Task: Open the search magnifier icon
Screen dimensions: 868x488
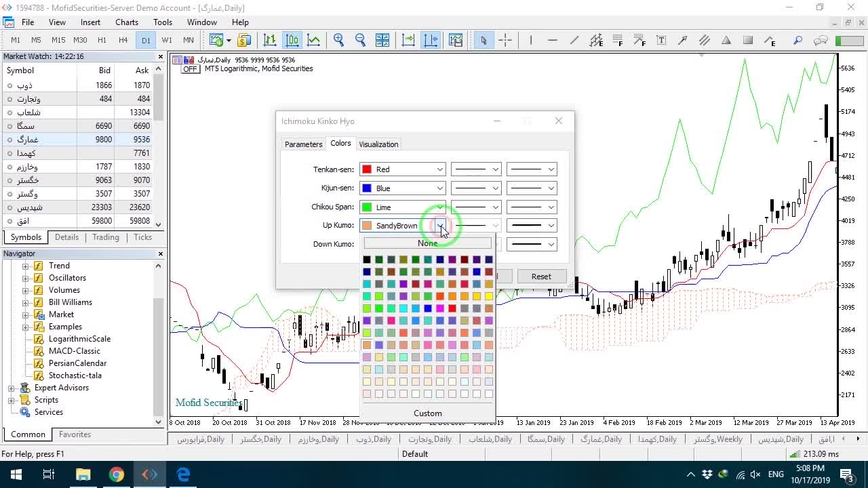Action: point(798,41)
